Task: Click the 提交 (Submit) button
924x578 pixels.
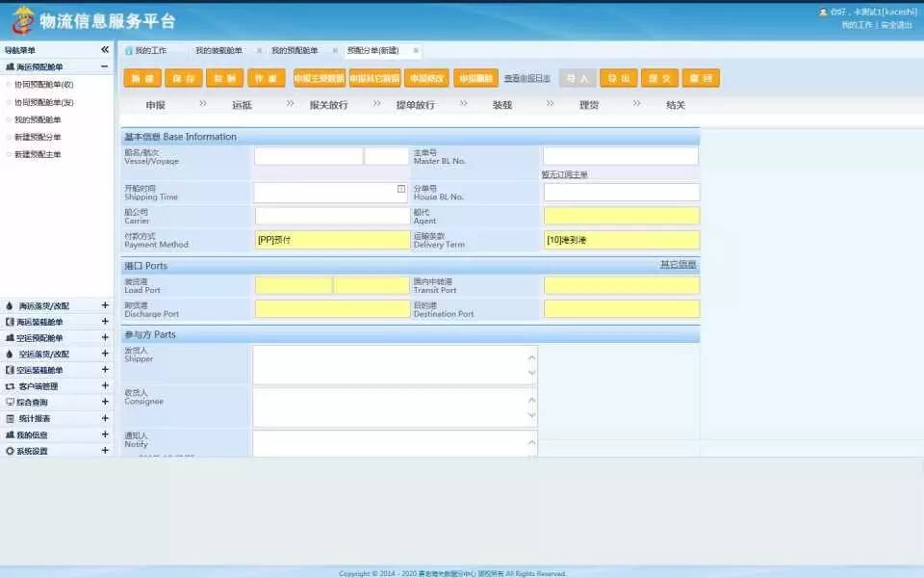Action: (x=661, y=78)
